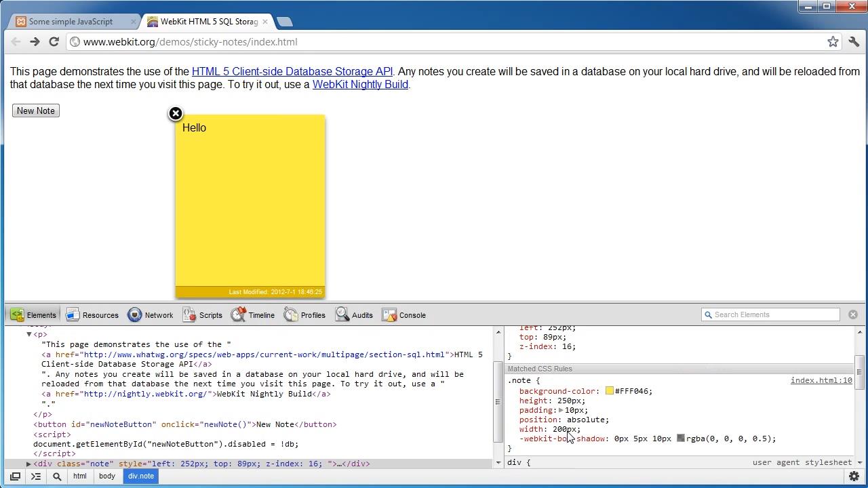Click the note's Last Modified footer
The height and width of the screenshot is (488, 868).
[250, 292]
